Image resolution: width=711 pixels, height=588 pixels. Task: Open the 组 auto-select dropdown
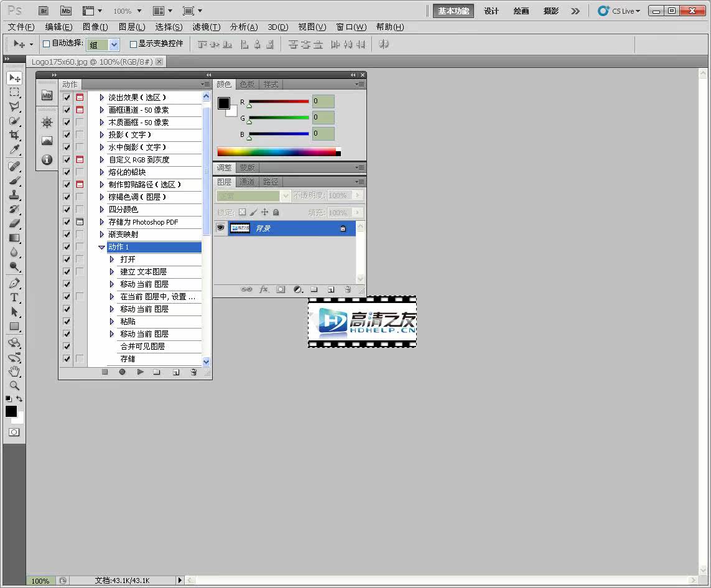tap(114, 44)
